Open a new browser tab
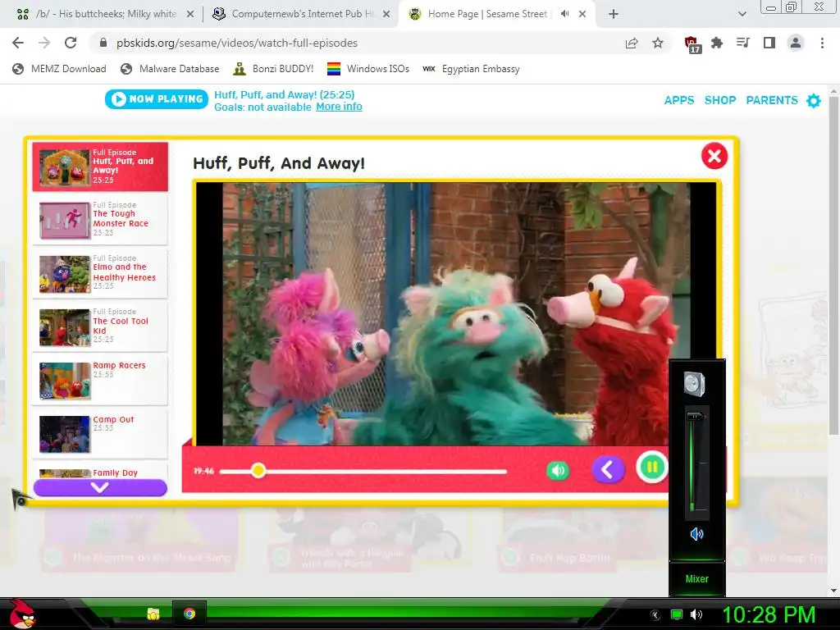Viewport: 840px width, 630px height. point(614,15)
